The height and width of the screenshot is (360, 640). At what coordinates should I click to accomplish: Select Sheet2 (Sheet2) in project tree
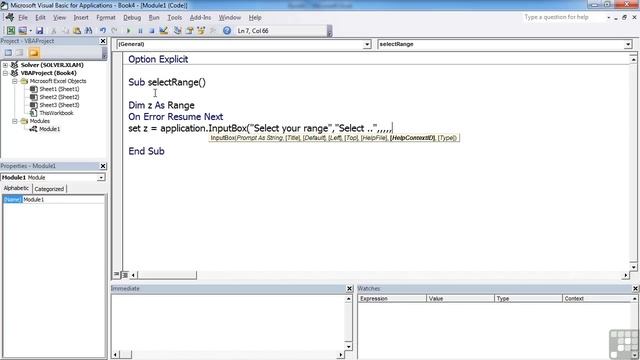[59, 97]
